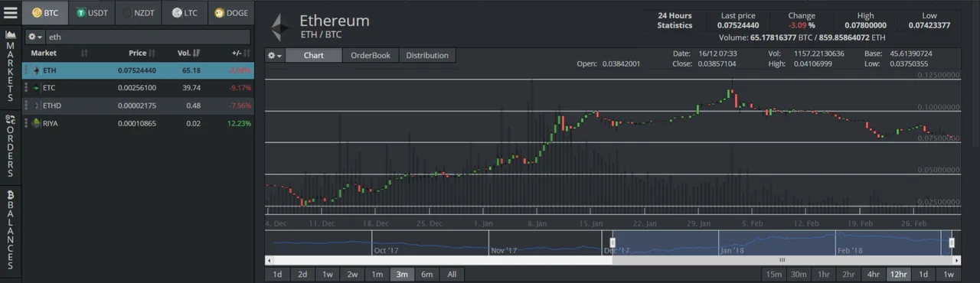
Task: Set chart range to 1d
Action: click(x=277, y=274)
